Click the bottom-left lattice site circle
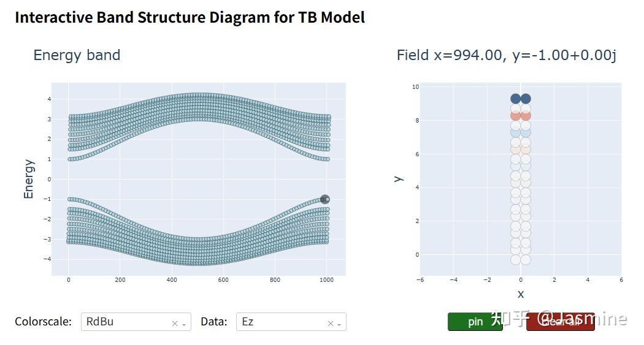644x345 pixels. 516,259
